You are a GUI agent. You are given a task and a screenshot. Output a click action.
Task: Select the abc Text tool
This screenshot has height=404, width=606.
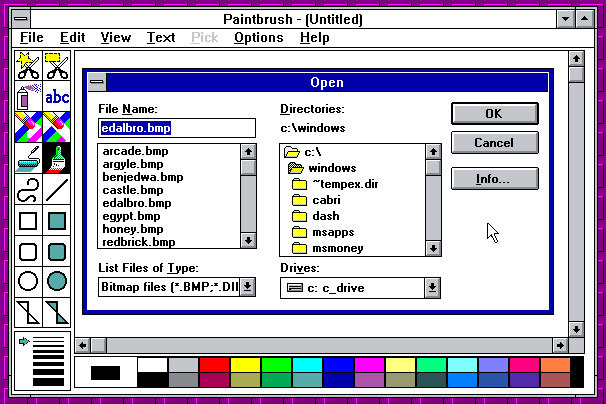point(57,96)
